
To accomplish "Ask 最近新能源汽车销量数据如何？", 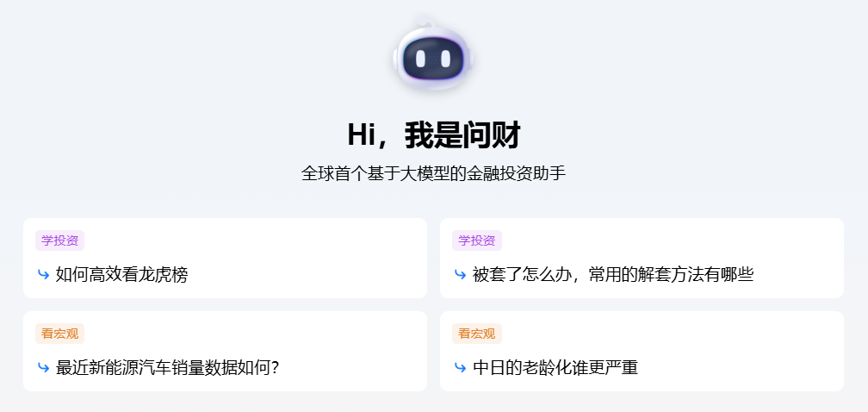I will 167,367.
